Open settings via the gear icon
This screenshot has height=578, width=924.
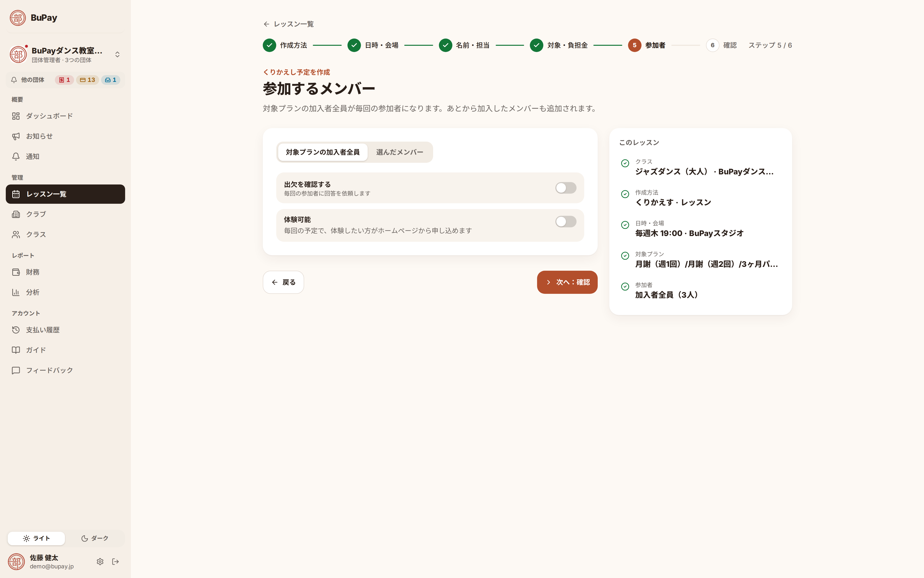coord(100,562)
